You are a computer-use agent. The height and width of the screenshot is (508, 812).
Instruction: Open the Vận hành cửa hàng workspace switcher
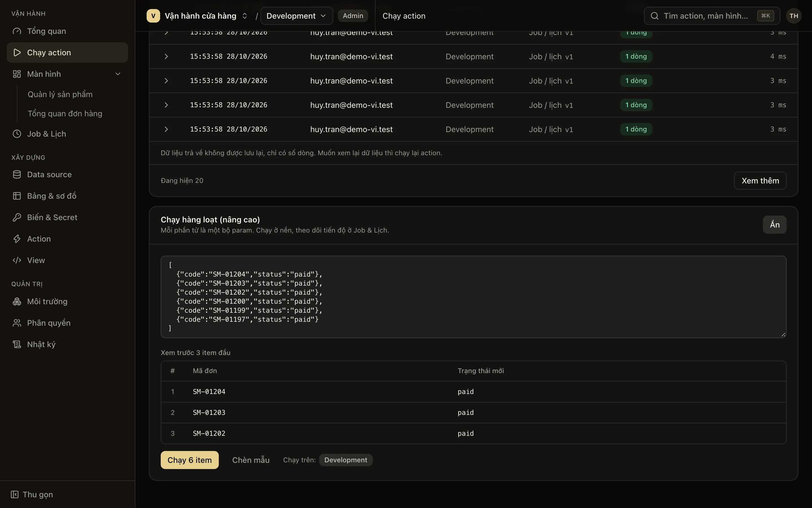[198, 16]
